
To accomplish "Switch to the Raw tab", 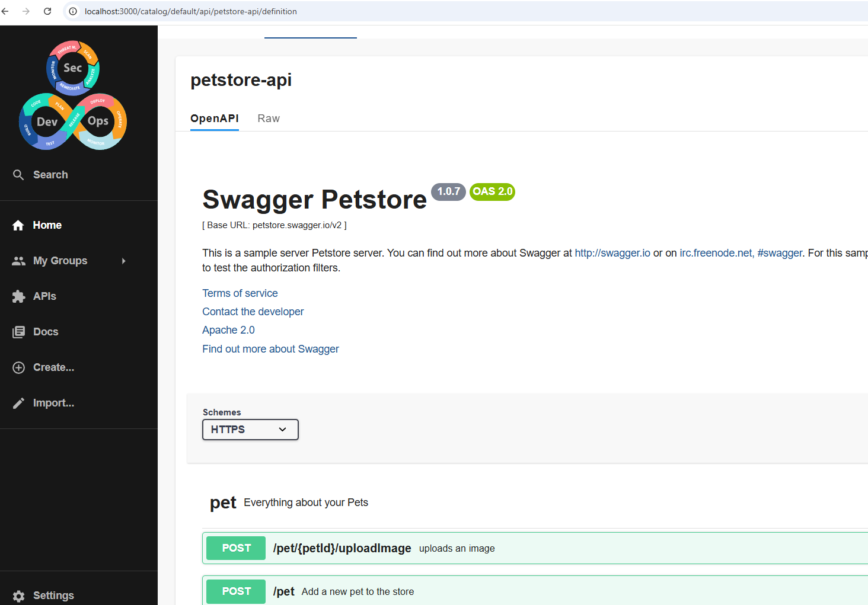I will pos(269,119).
